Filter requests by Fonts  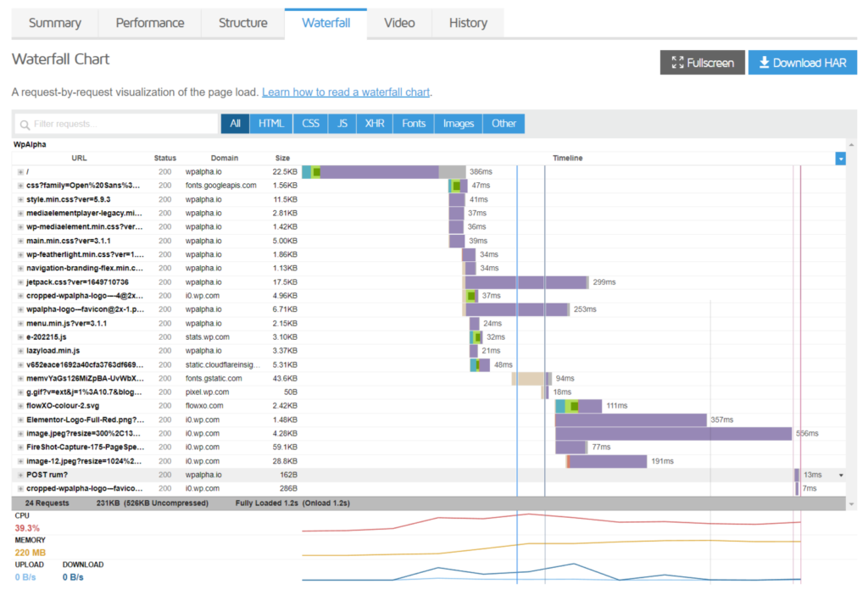[414, 124]
